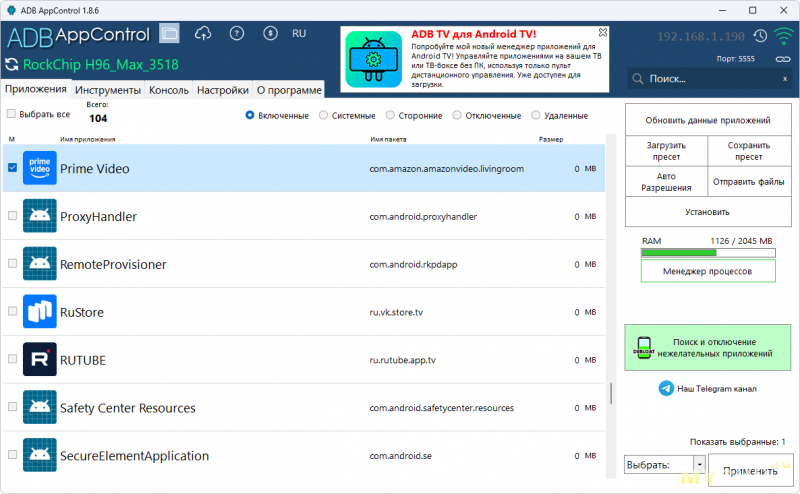Open the file manager folder icon
This screenshot has height=494, width=800.
[x=169, y=34]
